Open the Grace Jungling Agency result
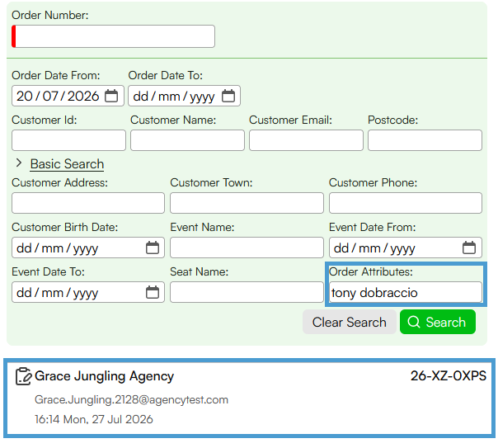 coord(249,398)
